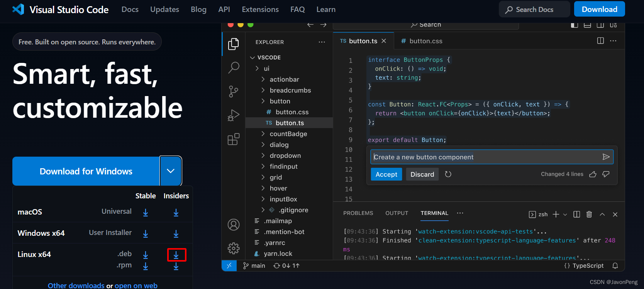
Task: Download macOS Universal Insiders build
Action: pyautogui.click(x=176, y=213)
